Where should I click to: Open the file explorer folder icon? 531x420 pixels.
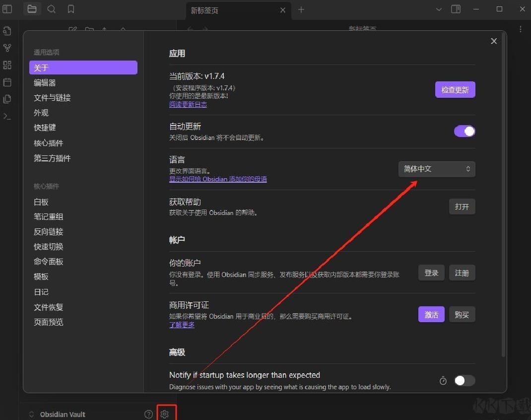[32, 9]
